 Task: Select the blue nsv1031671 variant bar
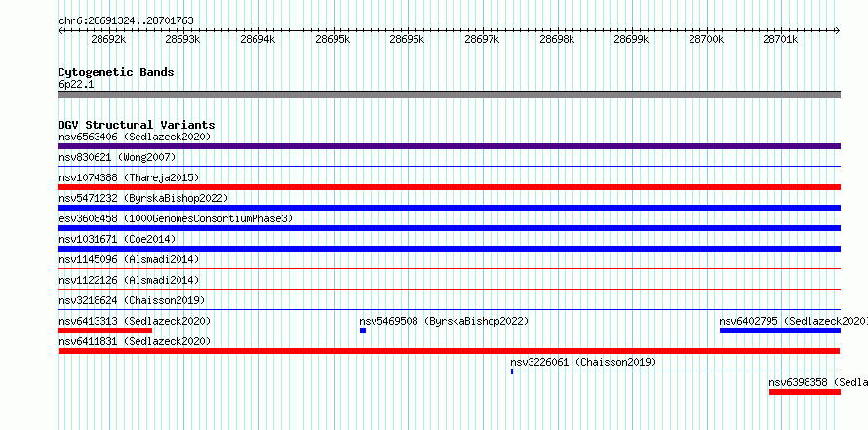pyautogui.click(x=449, y=249)
